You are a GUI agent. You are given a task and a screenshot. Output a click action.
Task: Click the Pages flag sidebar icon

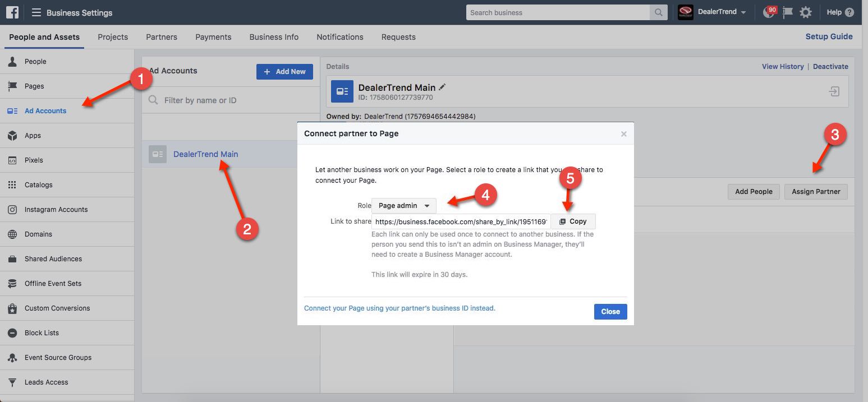[12, 86]
